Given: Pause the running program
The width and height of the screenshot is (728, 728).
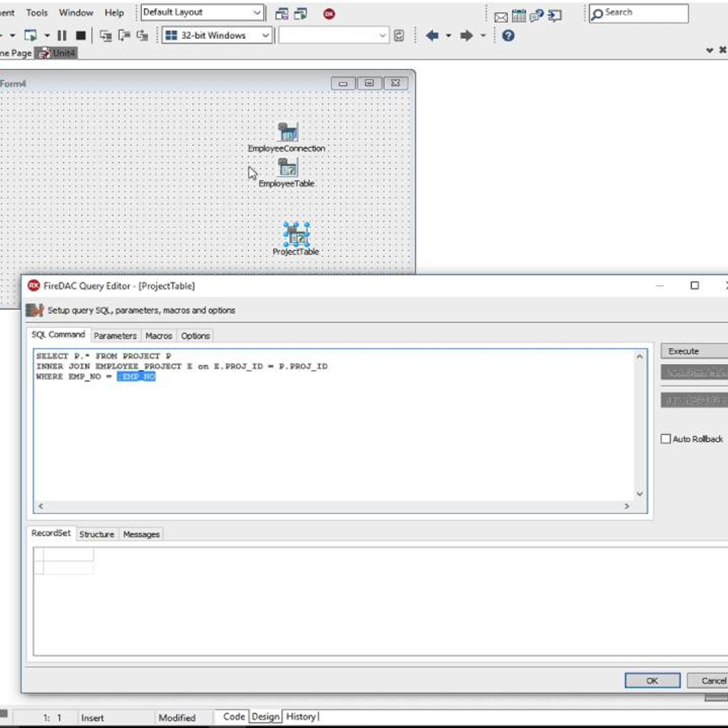Looking at the screenshot, I should click(x=62, y=35).
